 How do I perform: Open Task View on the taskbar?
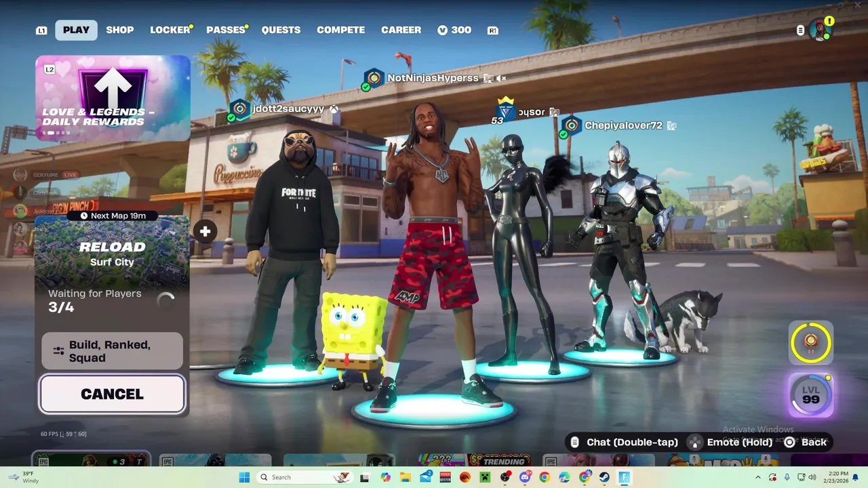(x=364, y=477)
